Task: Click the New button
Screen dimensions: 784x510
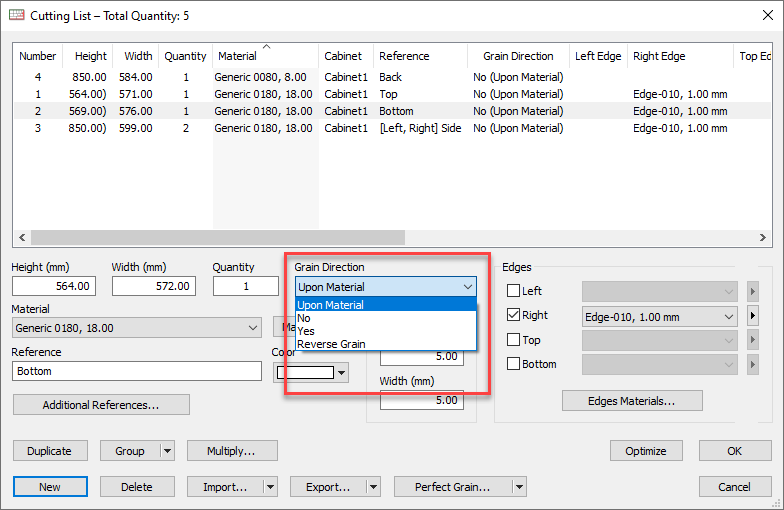Action: tap(50, 487)
